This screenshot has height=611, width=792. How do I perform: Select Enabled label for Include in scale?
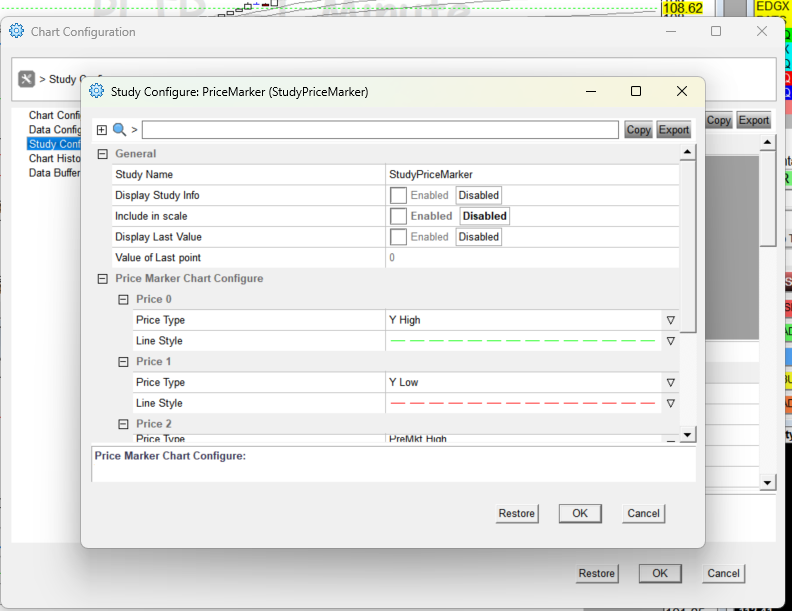[x=431, y=216]
